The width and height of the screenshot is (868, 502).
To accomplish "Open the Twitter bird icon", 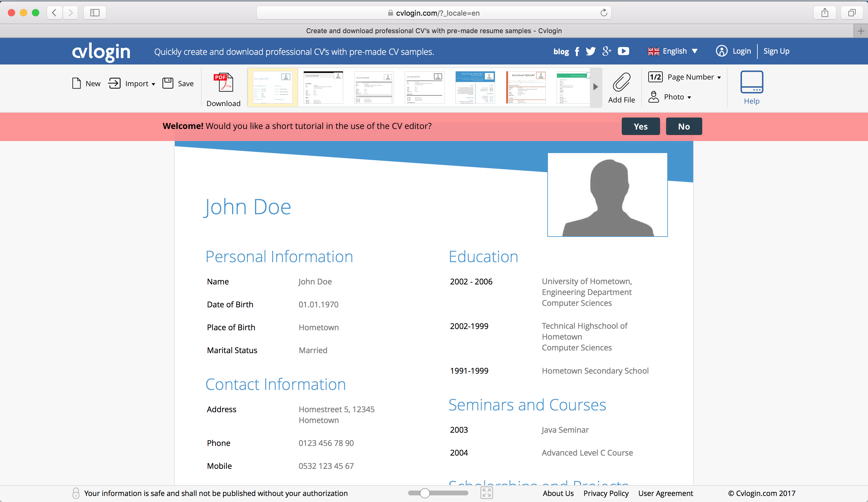I will tap(590, 51).
